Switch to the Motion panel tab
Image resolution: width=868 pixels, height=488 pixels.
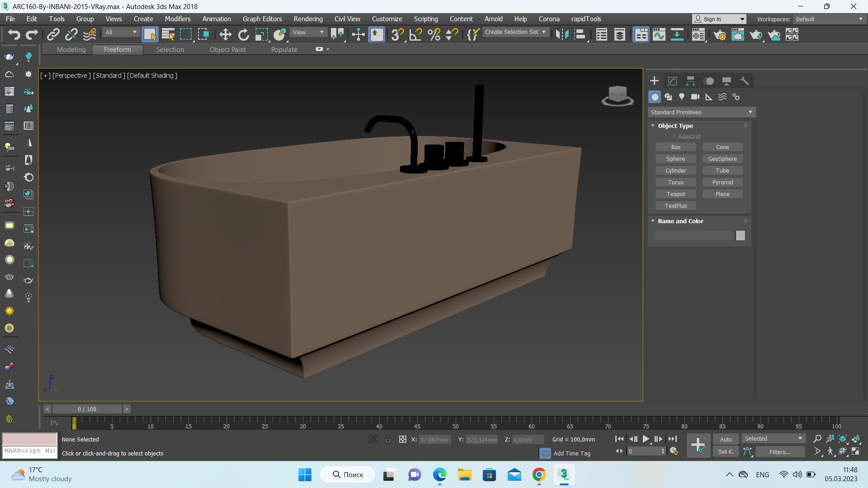point(708,81)
